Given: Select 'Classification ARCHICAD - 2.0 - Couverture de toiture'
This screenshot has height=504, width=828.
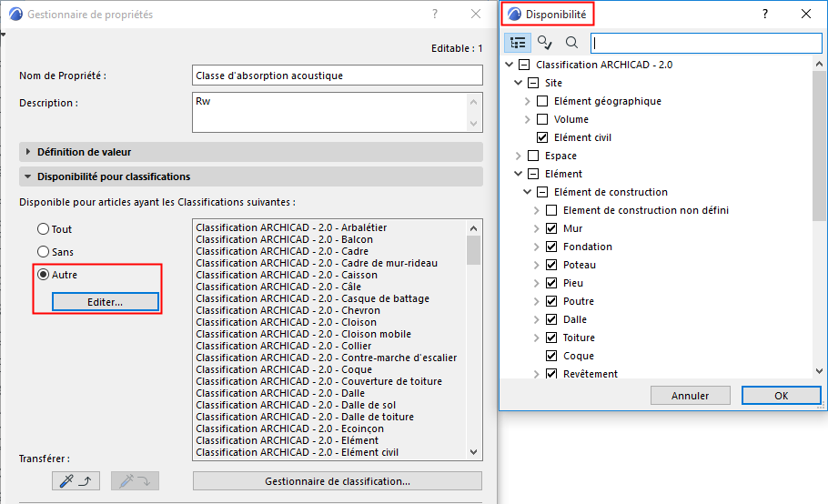Looking at the screenshot, I should click(x=319, y=381).
